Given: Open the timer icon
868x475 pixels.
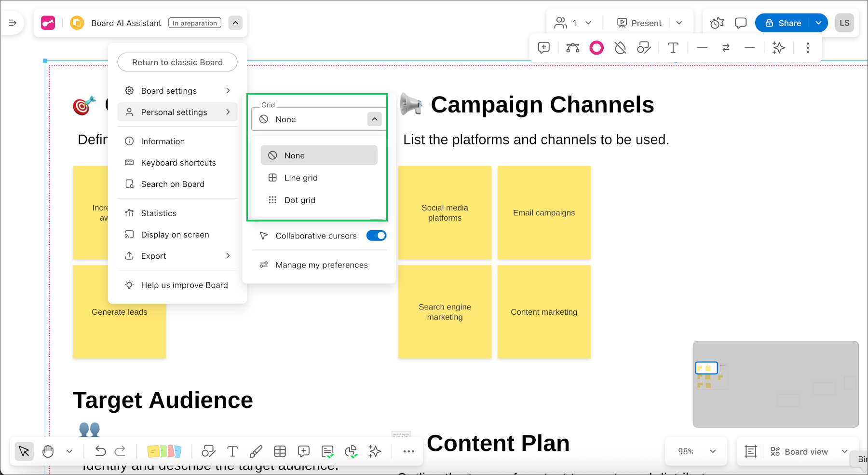Looking at the screenshot, I should pos(717,23).
